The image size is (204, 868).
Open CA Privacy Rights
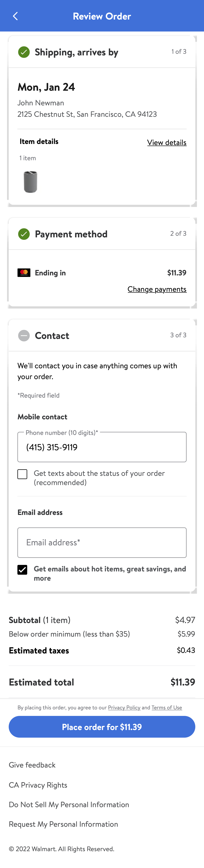pyautogui.click(x=38, y=785)
